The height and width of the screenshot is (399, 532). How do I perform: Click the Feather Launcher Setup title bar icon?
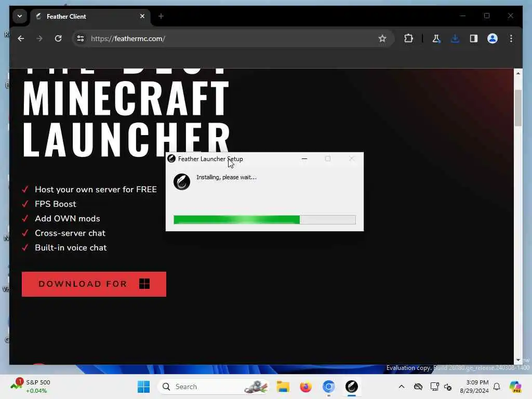tap(171, 158)
